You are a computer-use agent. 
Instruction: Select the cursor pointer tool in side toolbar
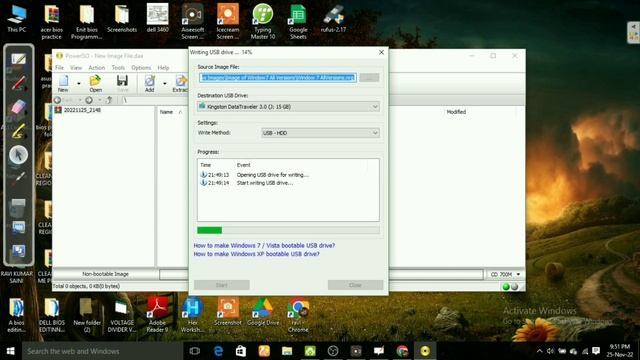18,155
